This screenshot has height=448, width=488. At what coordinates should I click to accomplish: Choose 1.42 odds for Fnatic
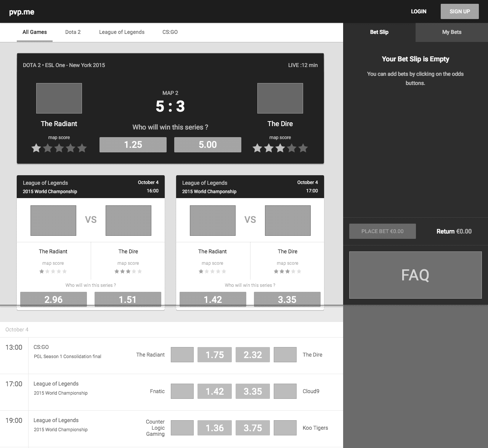point(215,391)
